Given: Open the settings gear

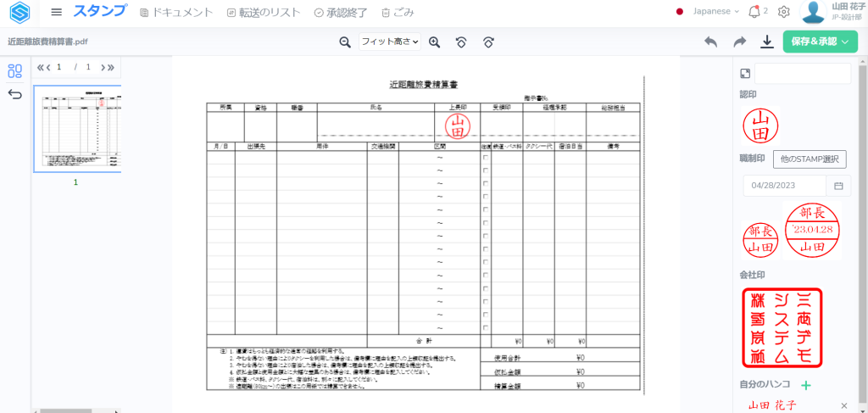Looking at the screenshot, I should 784,12.
